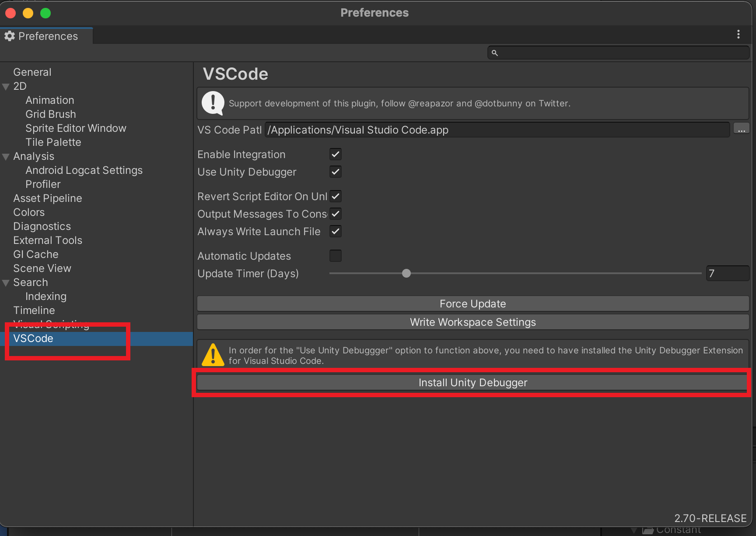Open GI Cache preferences
756x536 pixels.
[35, 254]
